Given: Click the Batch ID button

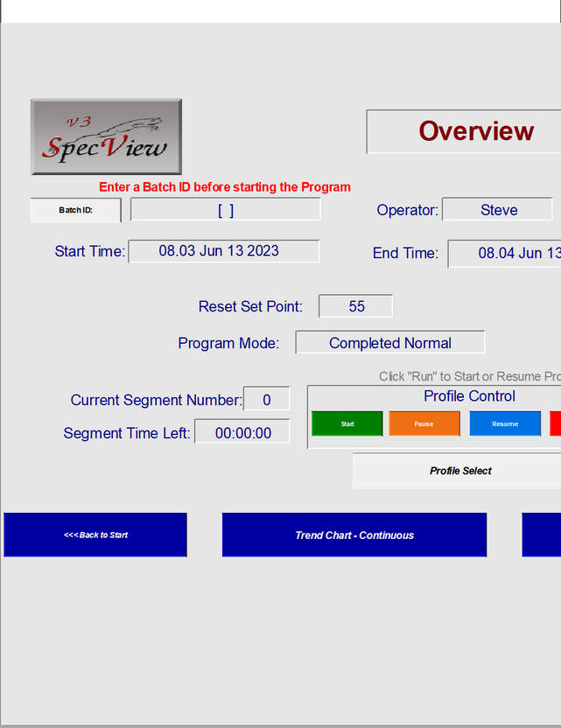Looking at the screenshot, I should [76, 210].
